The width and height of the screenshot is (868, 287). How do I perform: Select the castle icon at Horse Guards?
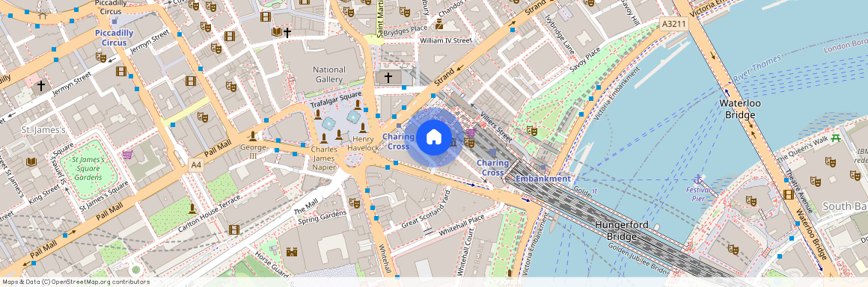click(x=292, y=252)
